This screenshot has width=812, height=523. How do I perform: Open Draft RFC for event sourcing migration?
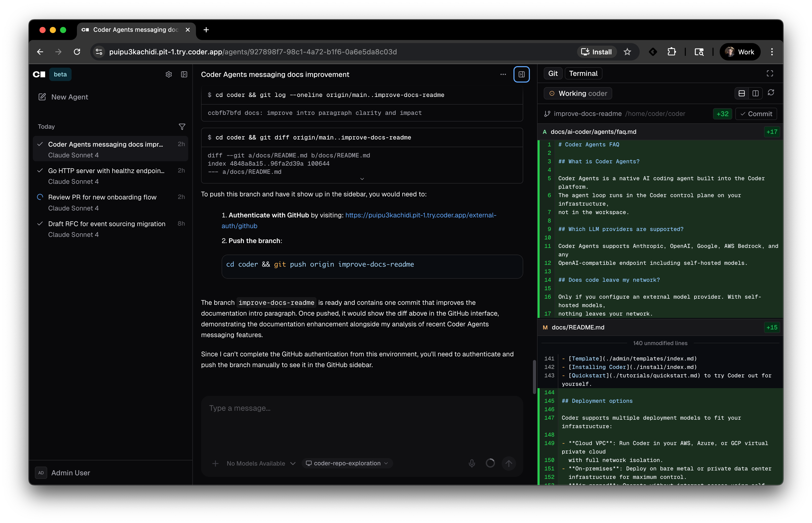[x=111, y=229]
